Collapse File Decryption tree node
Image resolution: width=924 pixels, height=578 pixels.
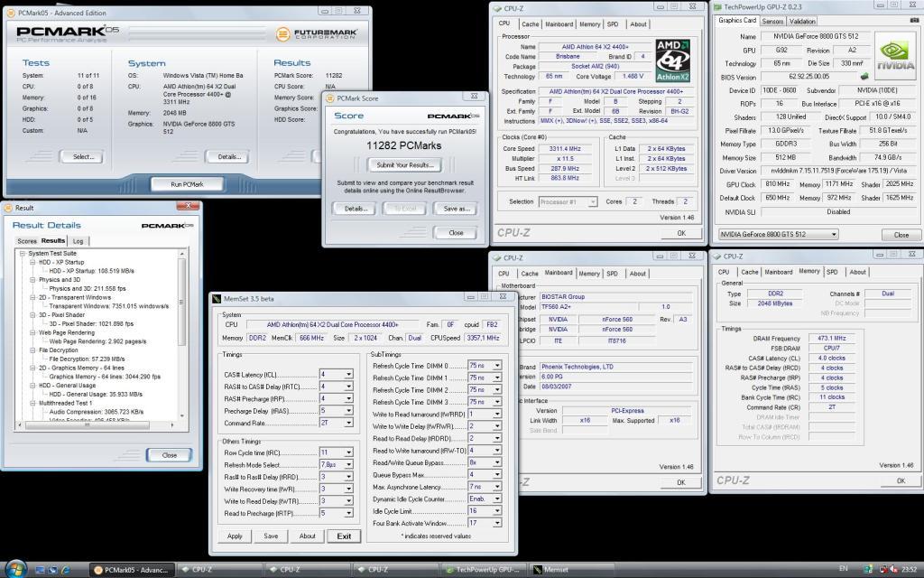coord(32,350)
